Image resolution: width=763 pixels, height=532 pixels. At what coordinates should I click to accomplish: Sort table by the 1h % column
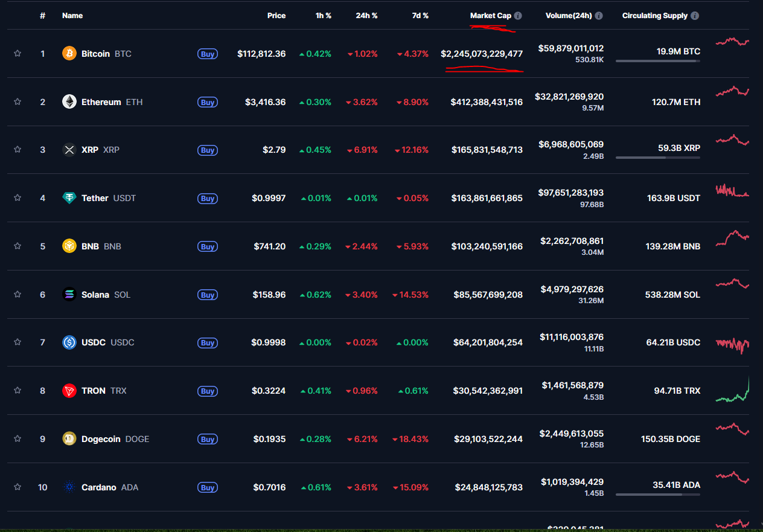coord(324,16)
